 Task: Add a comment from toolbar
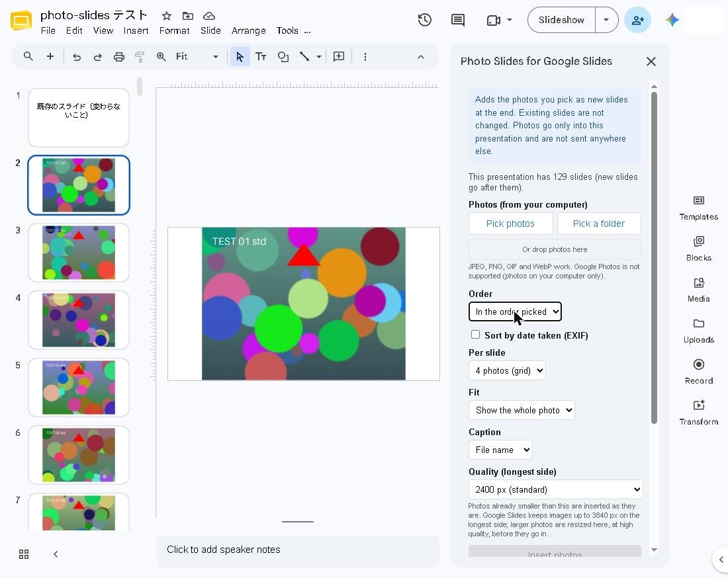339,57
